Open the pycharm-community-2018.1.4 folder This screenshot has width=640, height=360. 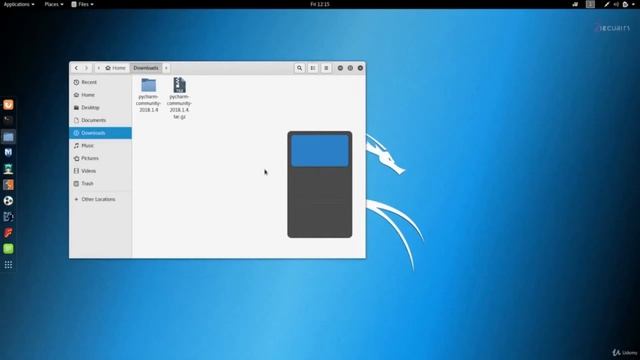pyautogui.click(x=149, y=95)
